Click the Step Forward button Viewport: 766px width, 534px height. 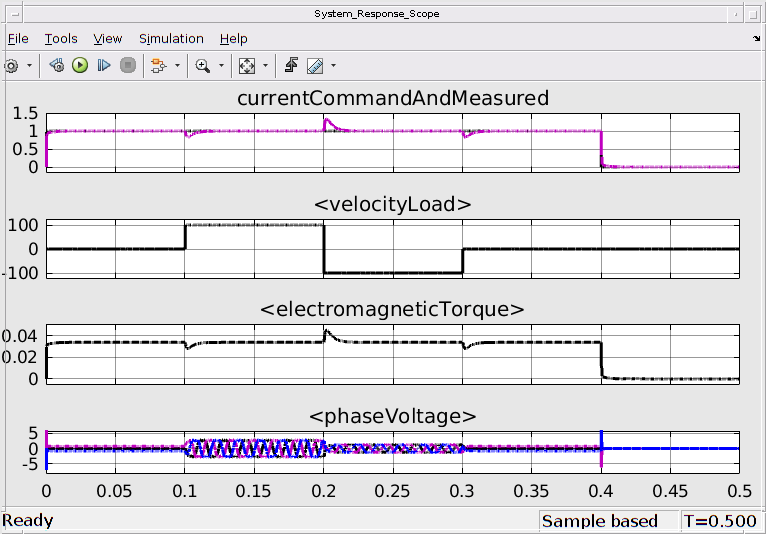[x=104, y=65]
